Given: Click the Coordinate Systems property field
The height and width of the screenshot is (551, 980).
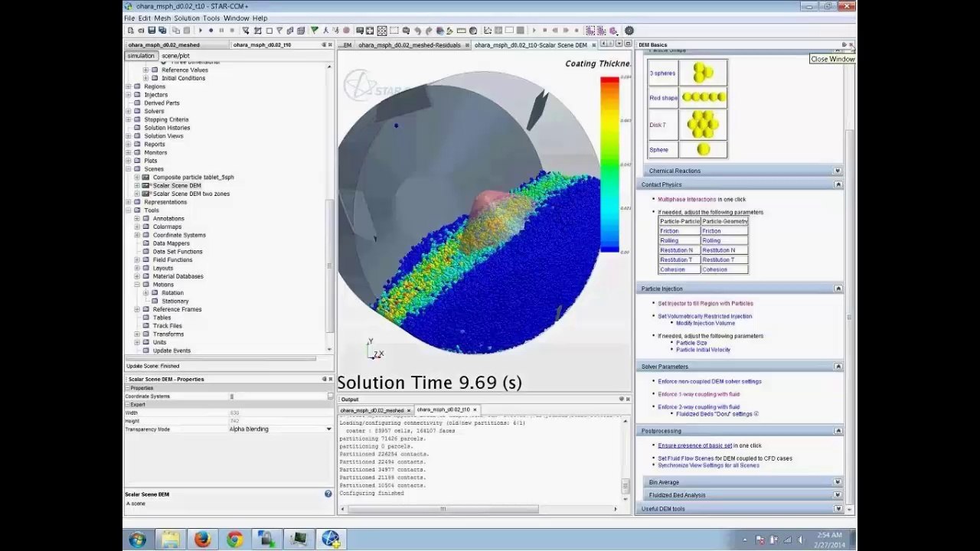Looking at the screenshot, I should (x=279, y=396).
